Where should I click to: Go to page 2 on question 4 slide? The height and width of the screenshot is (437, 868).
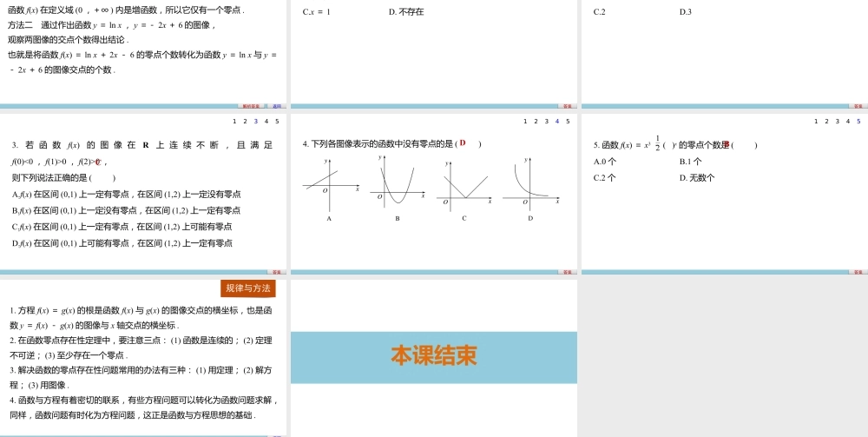536,122
